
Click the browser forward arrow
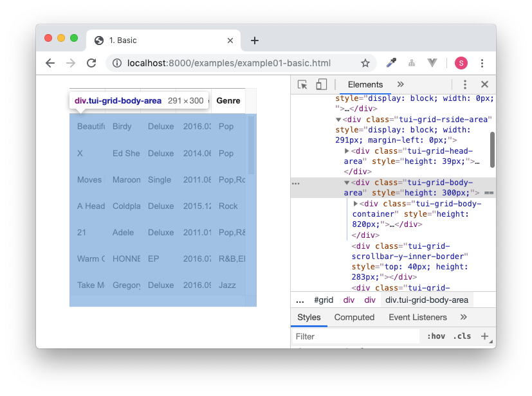(71, 63)
